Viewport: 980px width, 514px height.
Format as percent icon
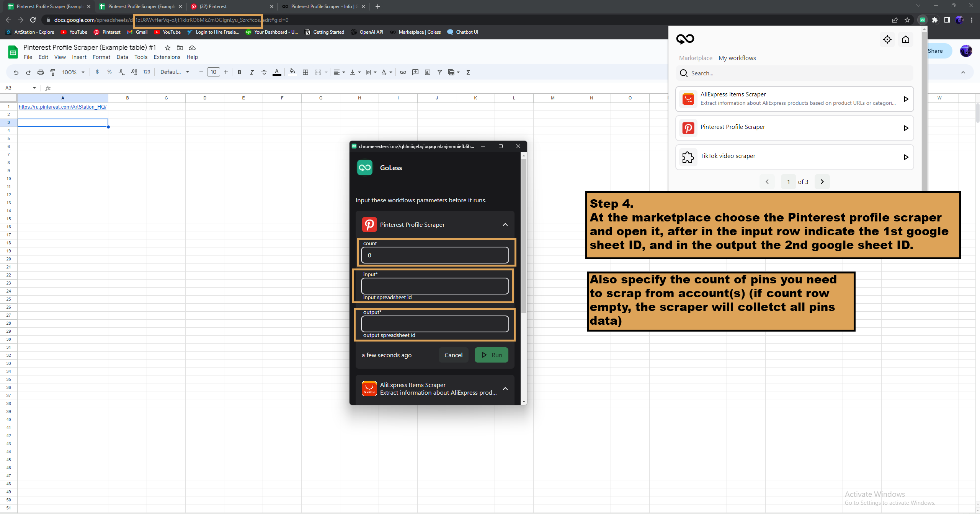pos(109,72)
